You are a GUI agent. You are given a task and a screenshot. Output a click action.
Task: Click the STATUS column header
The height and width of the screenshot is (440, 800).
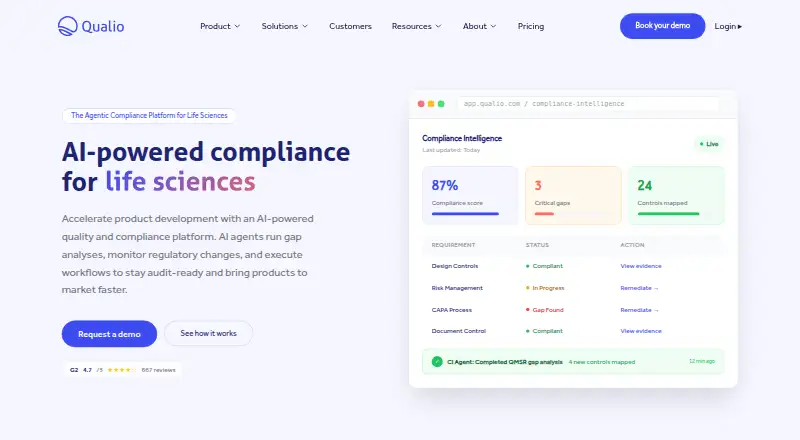point(537,245)
